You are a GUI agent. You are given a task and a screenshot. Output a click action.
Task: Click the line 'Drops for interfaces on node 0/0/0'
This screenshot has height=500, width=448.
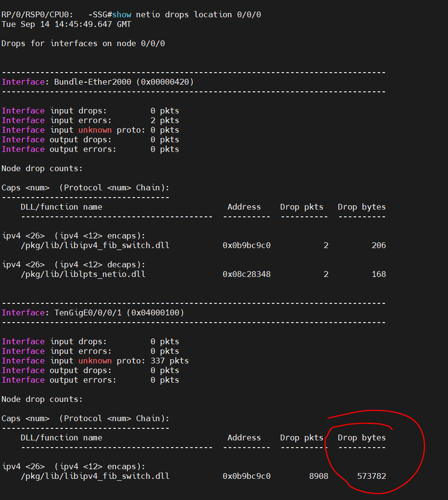tap(83, 43)
